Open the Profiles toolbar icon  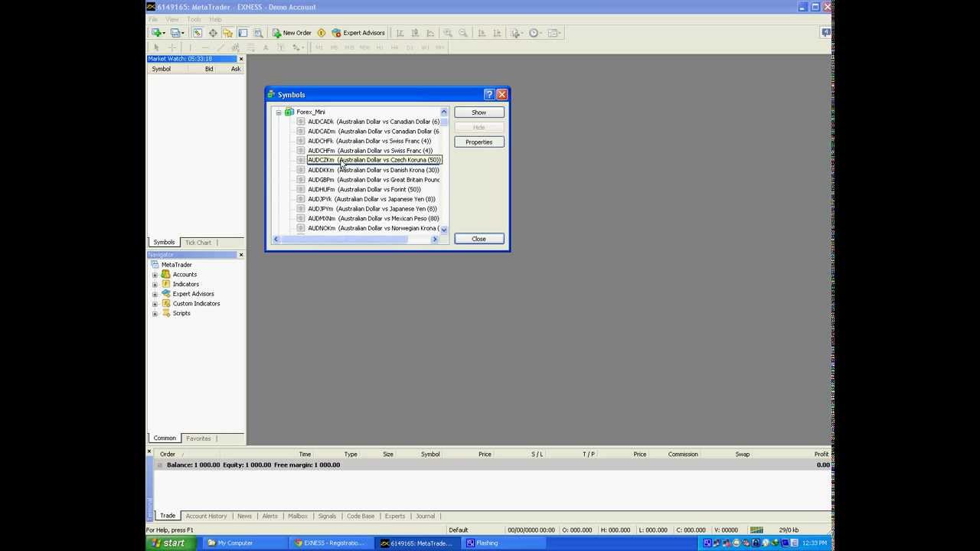click(177, 33)
